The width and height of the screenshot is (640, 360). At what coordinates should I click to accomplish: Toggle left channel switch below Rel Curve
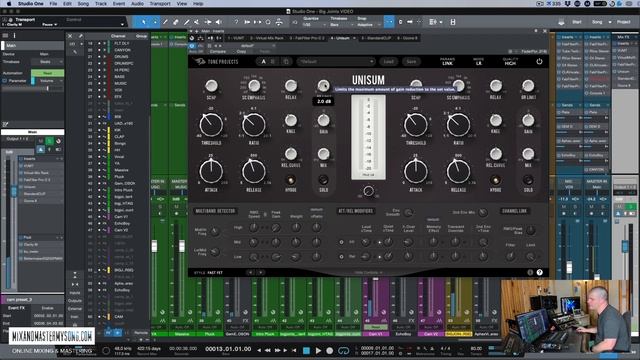click(291, 180)
